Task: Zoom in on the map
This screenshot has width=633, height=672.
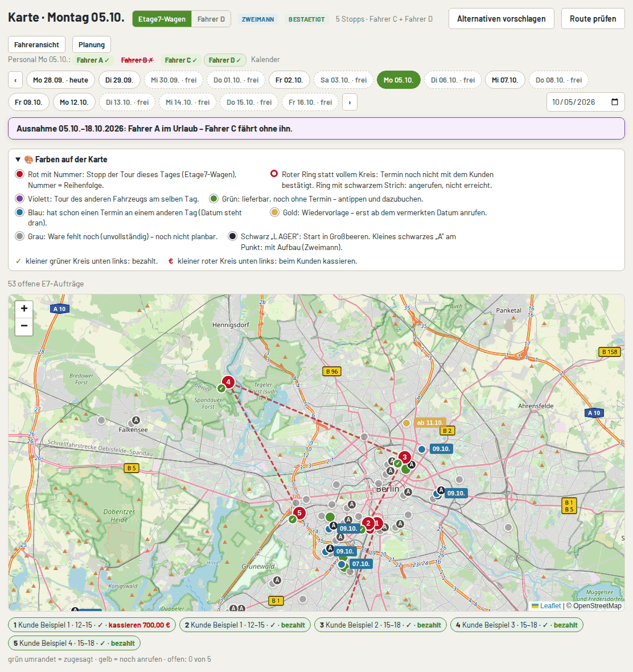Action: pyautogui.click(x=24, y=309)
